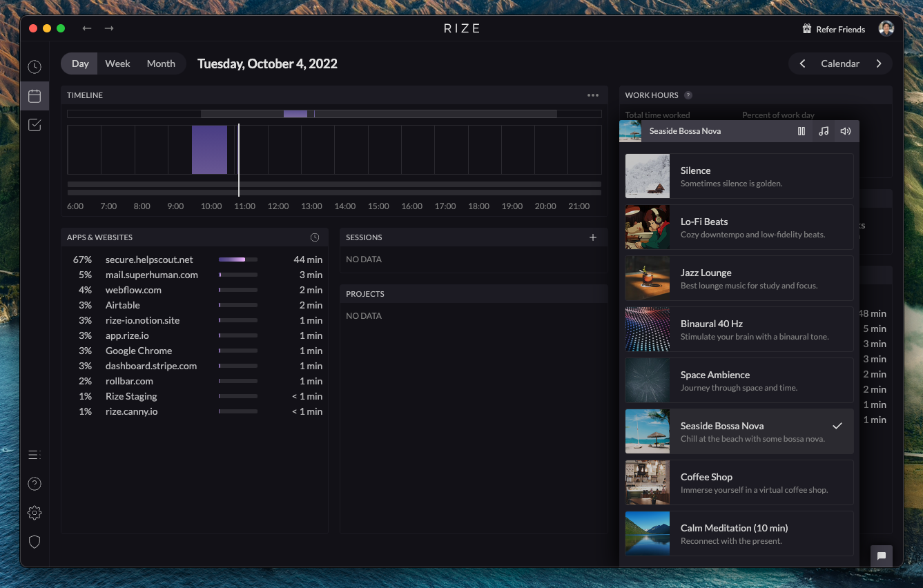Click rize.canny.io entry
Screen dimensions: 923x588
click(x=131, y=411)
